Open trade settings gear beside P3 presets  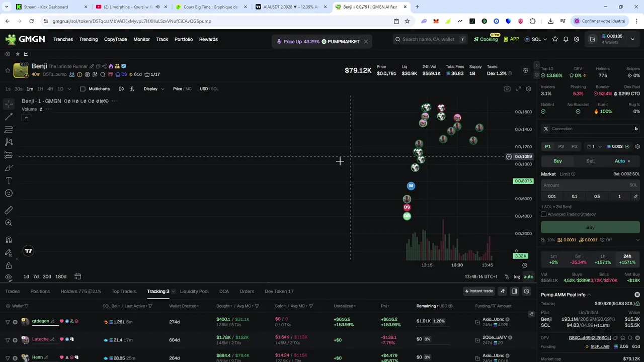tap(637, 147)
